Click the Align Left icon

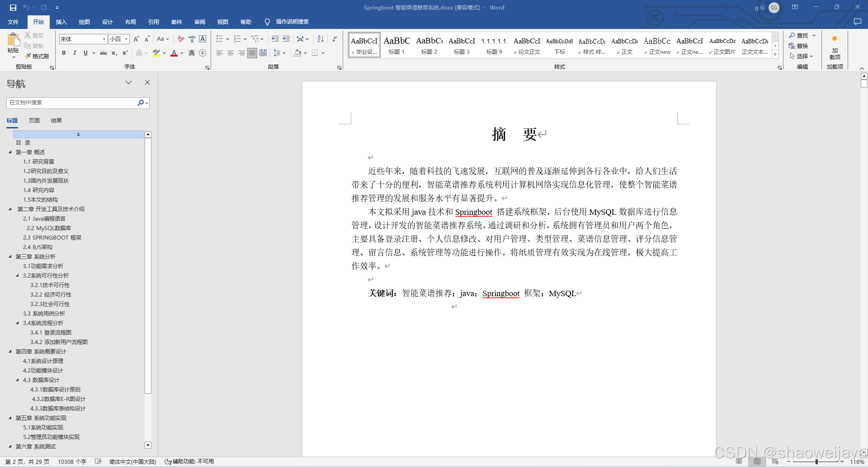point(219,53)
